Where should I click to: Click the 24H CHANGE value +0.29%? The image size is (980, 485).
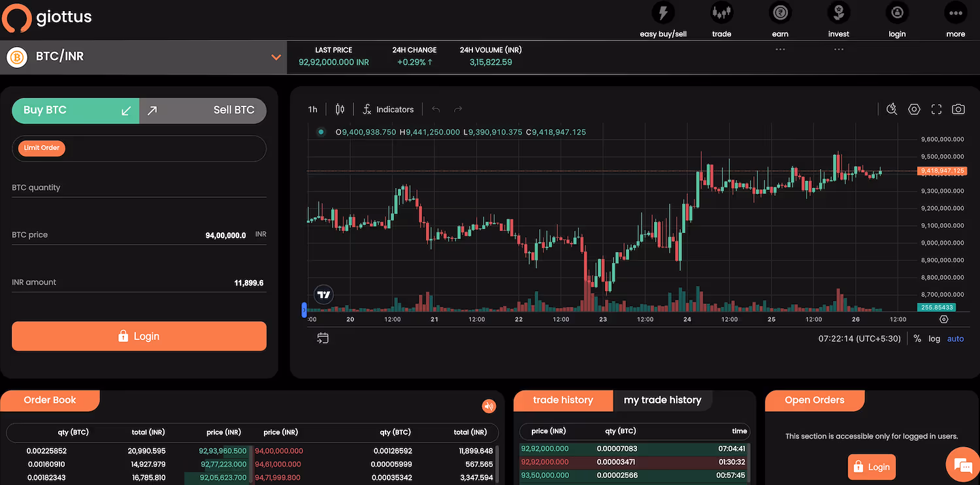(x=414, y=62)
